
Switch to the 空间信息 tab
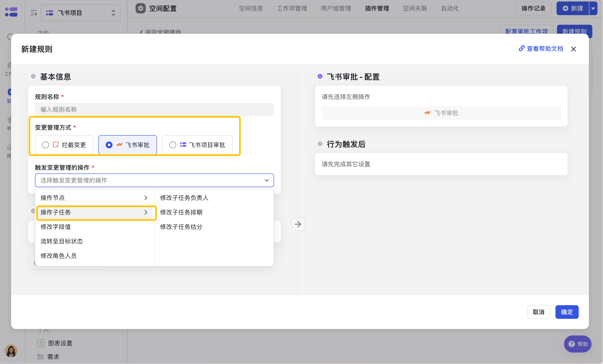[x=251, y=8]
